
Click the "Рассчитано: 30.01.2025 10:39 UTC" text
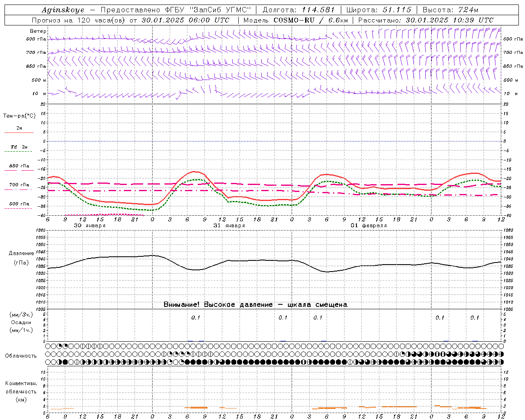pyautogui.click(x=426, y=20)
